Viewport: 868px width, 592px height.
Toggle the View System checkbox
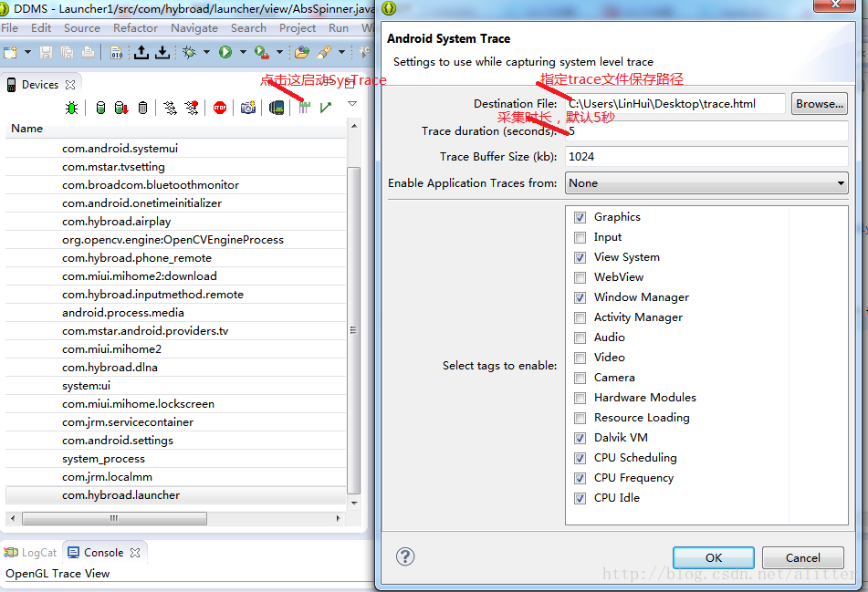tap(580, 257)
